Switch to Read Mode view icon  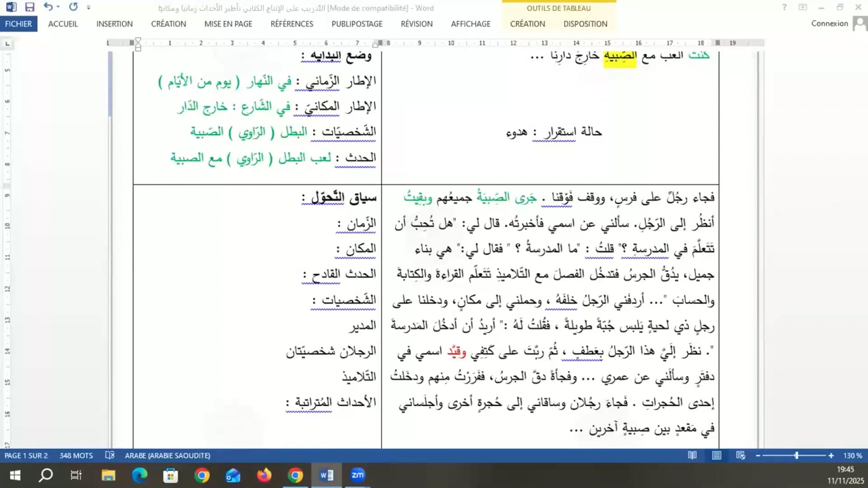tap(692, 455)
